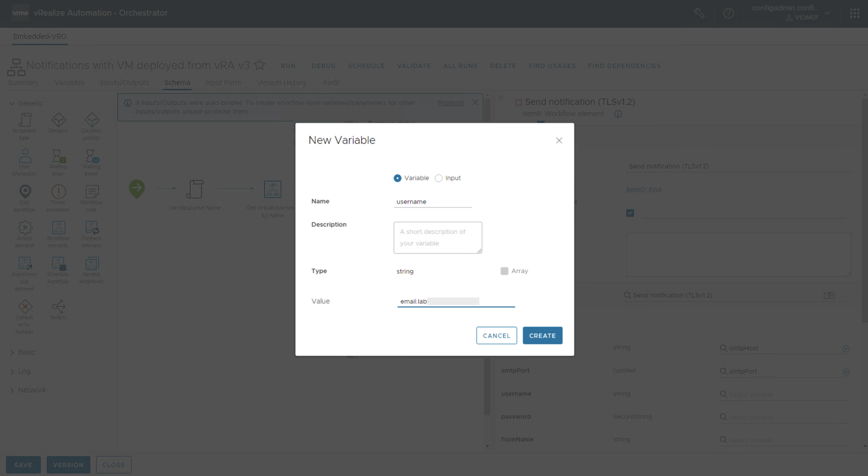Viewport: 868px width, 476px height.
Task: Select the Input radio button
Action: [x=438, y=178]
